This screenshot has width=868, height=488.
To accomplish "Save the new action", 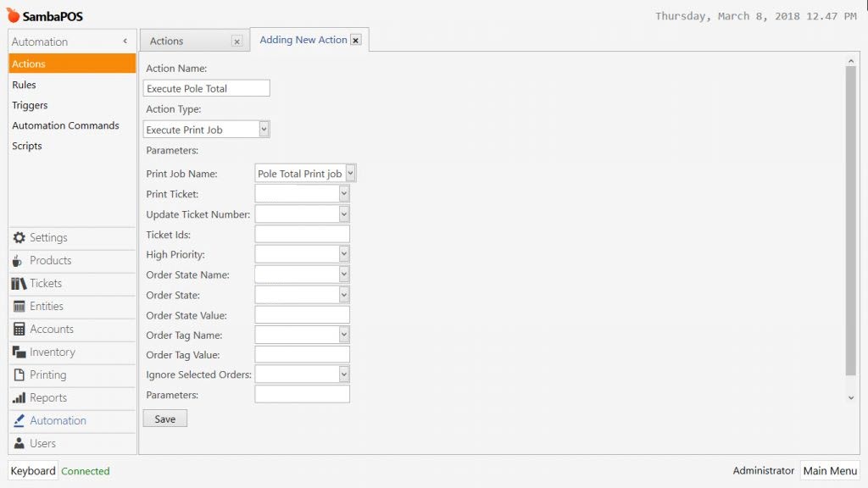I will [164, 418].
